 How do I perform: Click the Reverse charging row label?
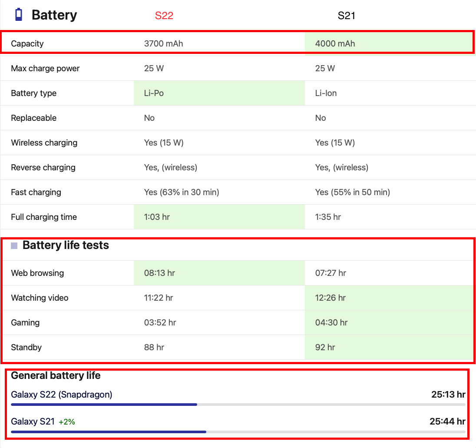tap(43, 168)
